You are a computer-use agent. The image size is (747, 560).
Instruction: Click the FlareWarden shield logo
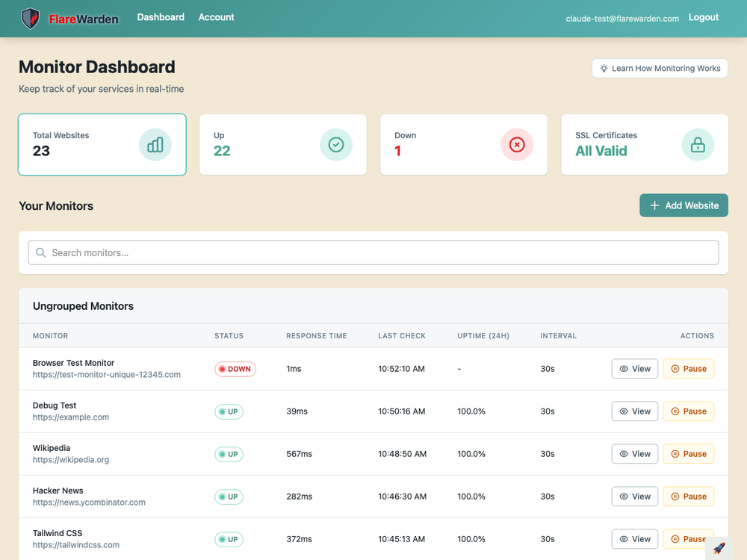[29, 18]
